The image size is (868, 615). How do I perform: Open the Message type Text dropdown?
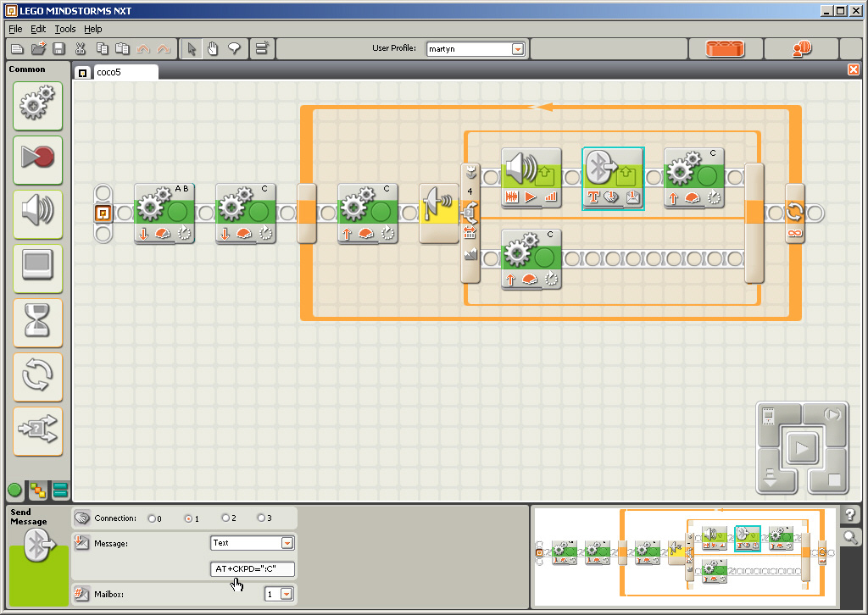[x=287, y=543]
